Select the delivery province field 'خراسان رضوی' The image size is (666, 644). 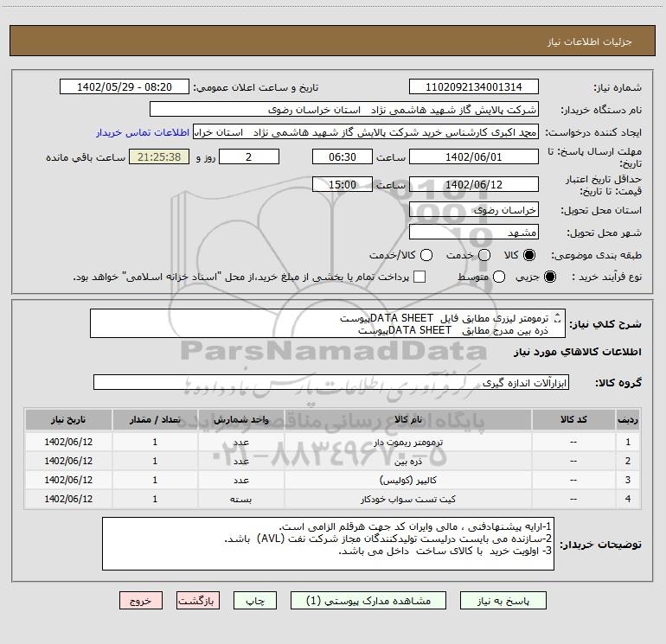click(x=473, y=210)
